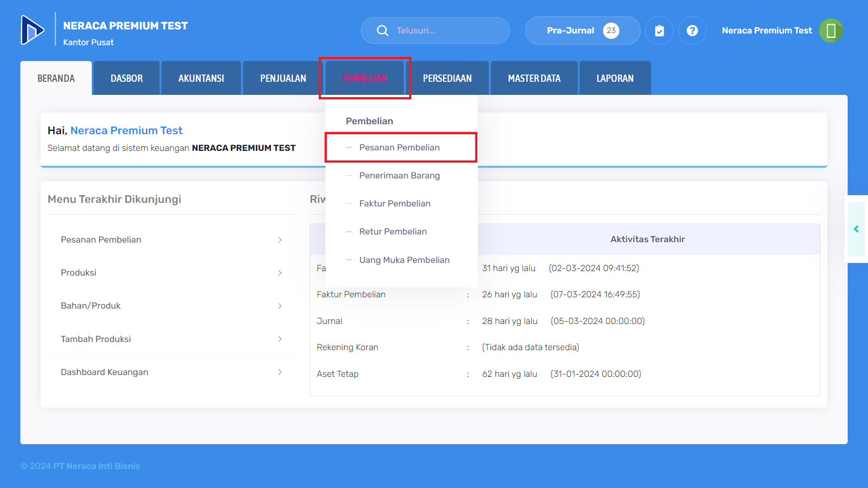Open the Dashboard Keuangan recent link
The height and width of the screenshot is (488, 868).
104,372
